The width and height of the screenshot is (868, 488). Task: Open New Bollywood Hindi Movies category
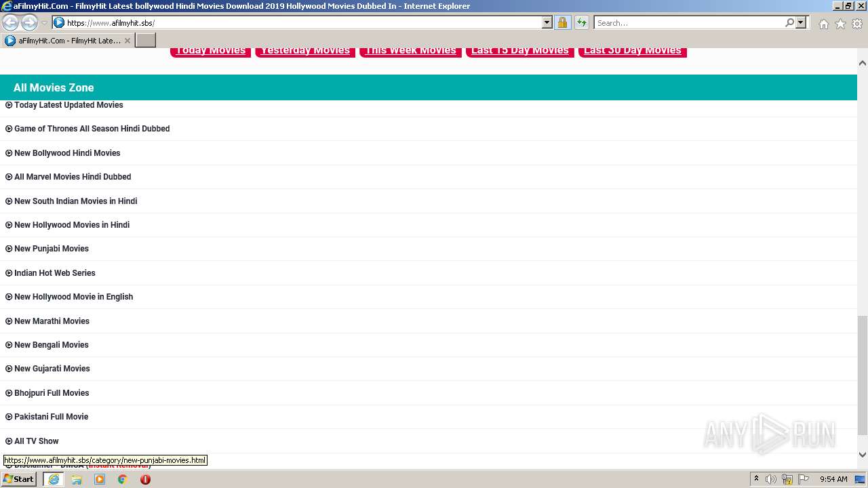pyautogui.click(x=67, y=153)
